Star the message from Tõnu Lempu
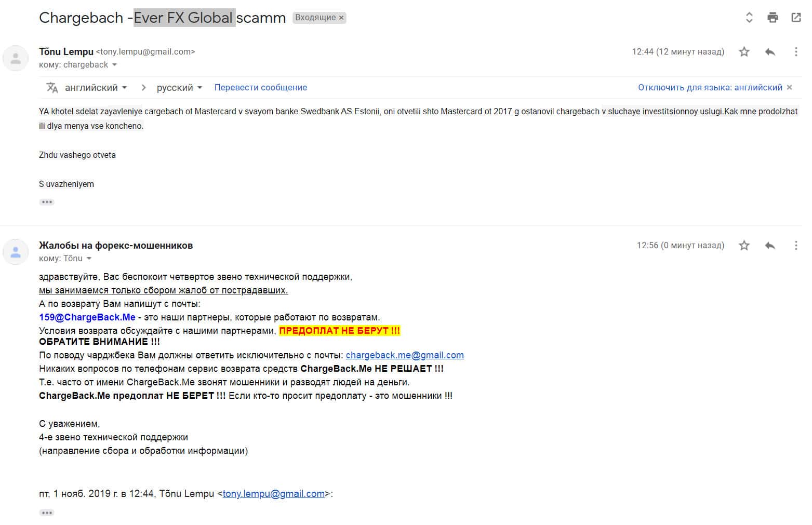Screen dimensions: 812x525 click(x=744, y=52)
